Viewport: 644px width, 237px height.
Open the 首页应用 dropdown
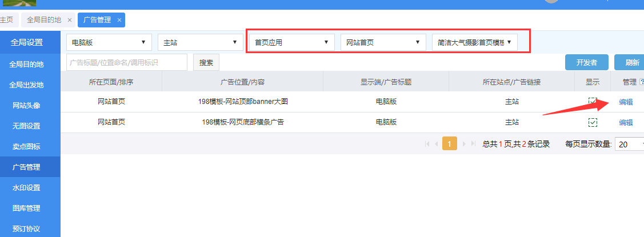click(x=291, y=42)
